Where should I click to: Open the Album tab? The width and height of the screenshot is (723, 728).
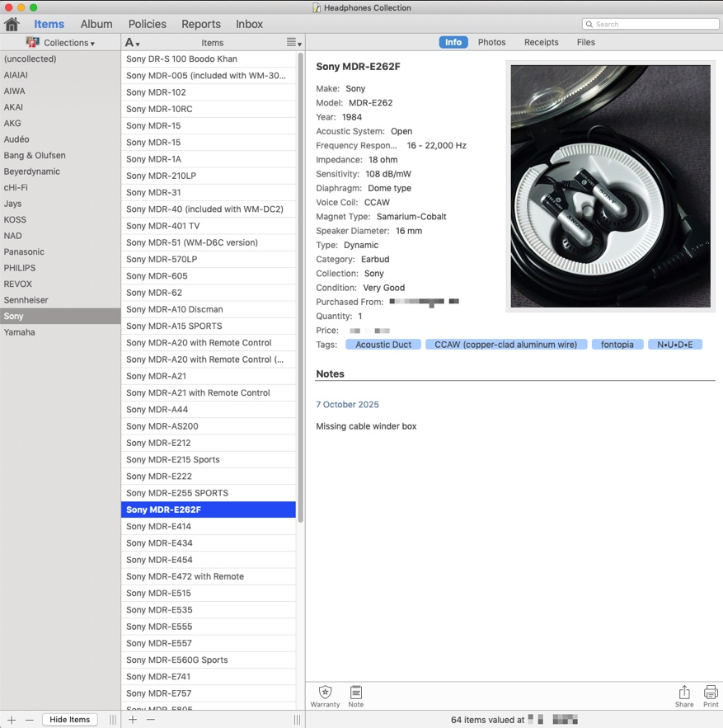[x=96, y=24]
